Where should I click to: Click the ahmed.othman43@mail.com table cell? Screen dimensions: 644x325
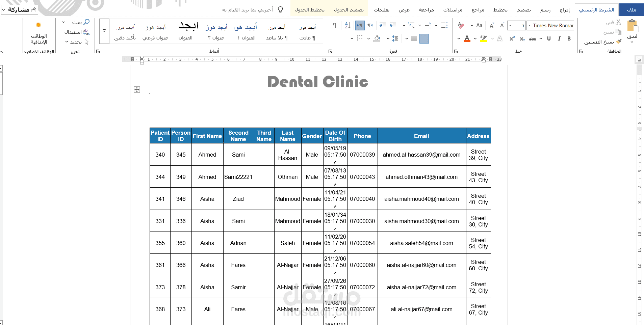coord(421,177)
